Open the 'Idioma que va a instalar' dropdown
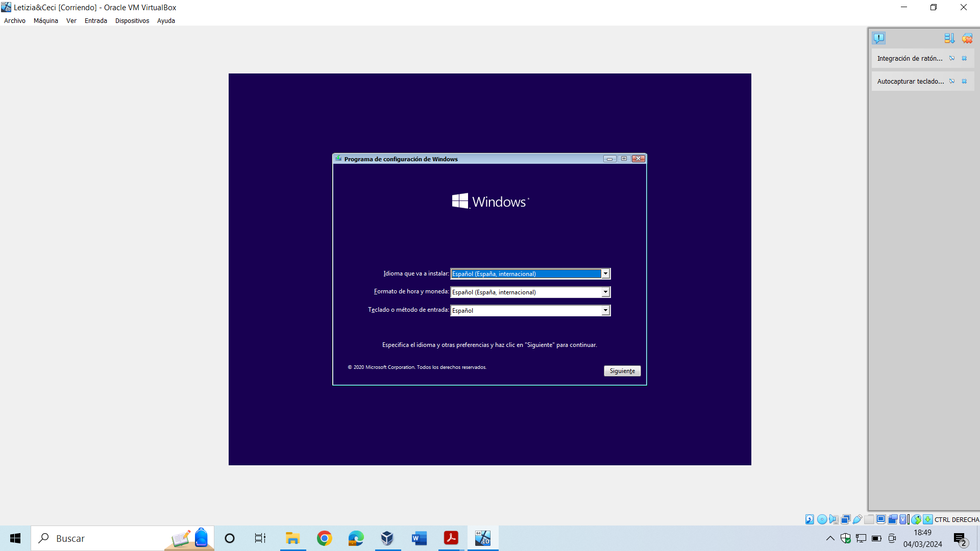The height and width of the screenshot is (551, 980). coord(605,274)
